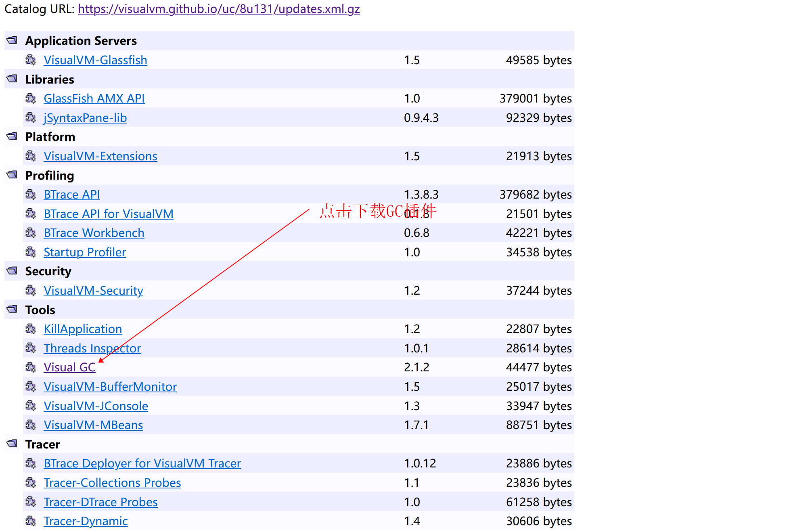Click the 44477 bytes size value
Image resolution: width=812 pixels, height=530 pixels.
539,367
